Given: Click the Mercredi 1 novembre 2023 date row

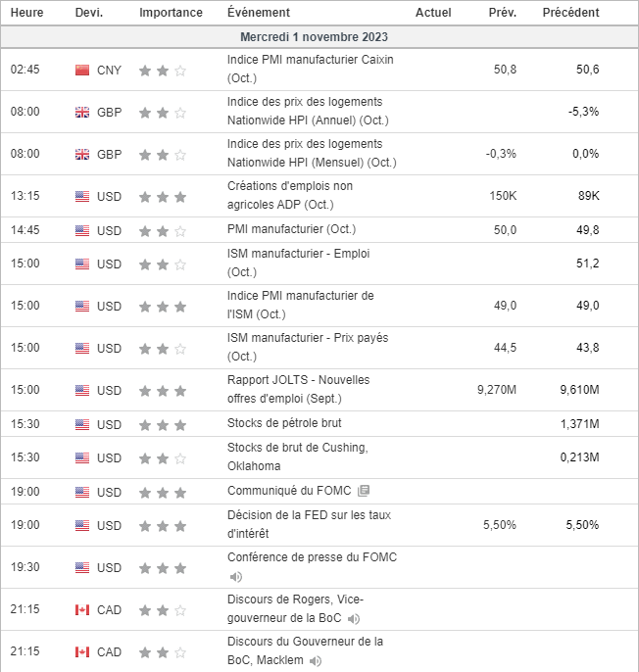Looking at the screenshot, I should coord(319,36).
